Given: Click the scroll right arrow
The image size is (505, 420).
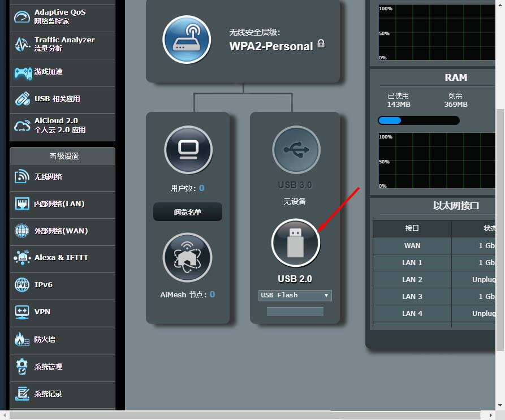Looking at the screenshot, I should [x=490, y=415].
